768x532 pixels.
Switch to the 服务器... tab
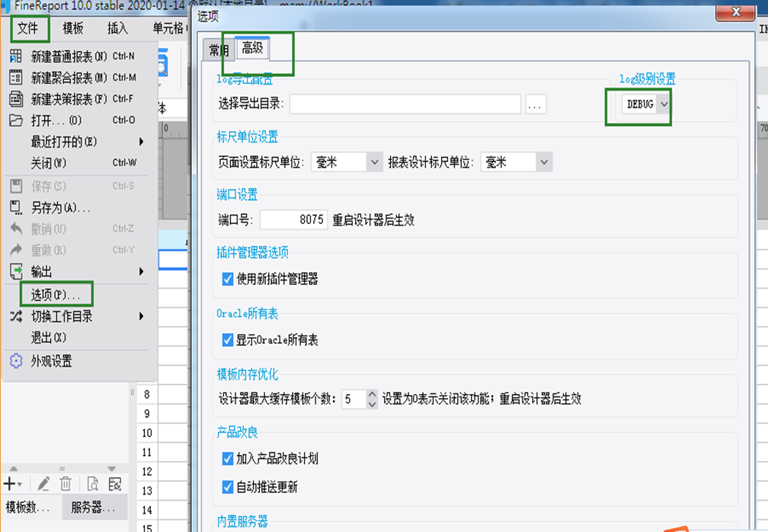94,508
